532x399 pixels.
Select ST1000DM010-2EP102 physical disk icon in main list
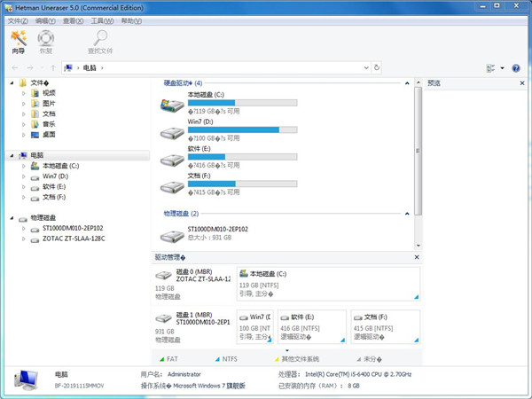(171, 234)
